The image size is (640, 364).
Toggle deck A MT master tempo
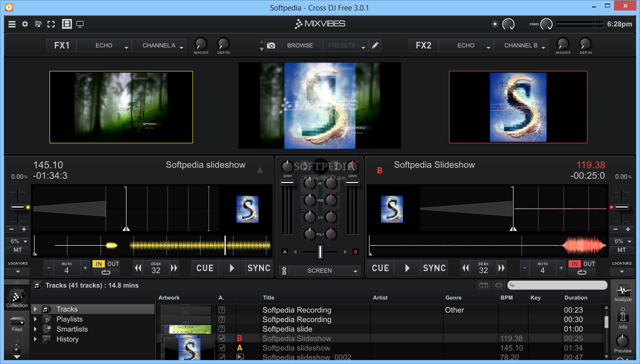point(17,250)
